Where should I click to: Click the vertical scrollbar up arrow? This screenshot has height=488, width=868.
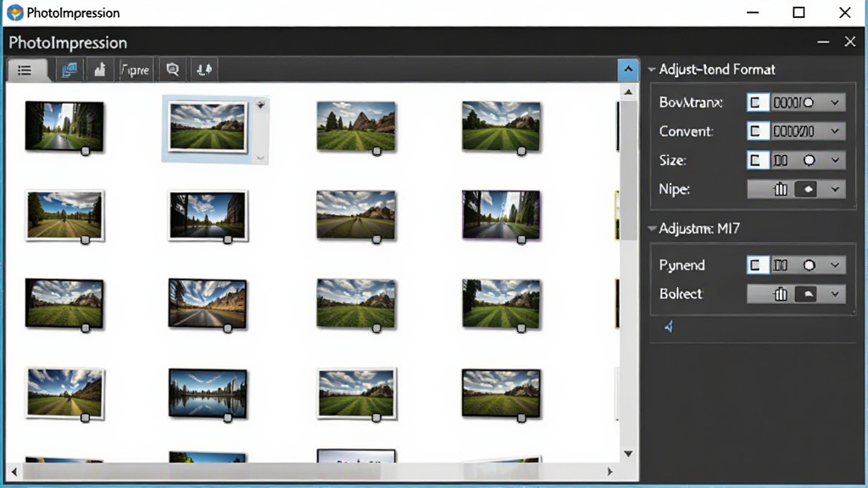click(628, 91)
